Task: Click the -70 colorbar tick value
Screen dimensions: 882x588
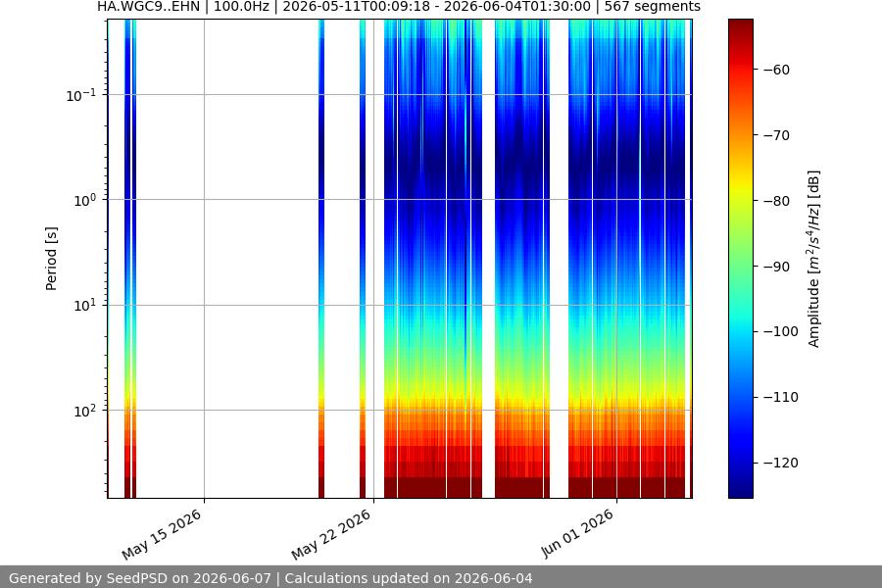Action: tap(776, 135)
